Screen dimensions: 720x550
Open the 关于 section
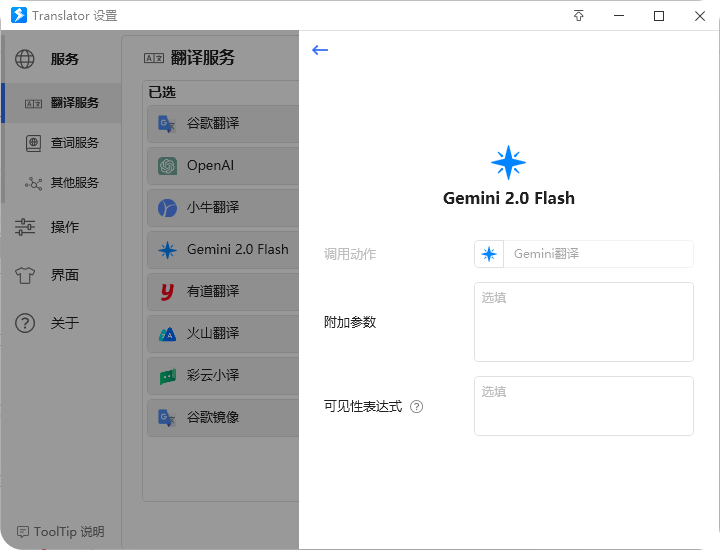pos(61,323)
